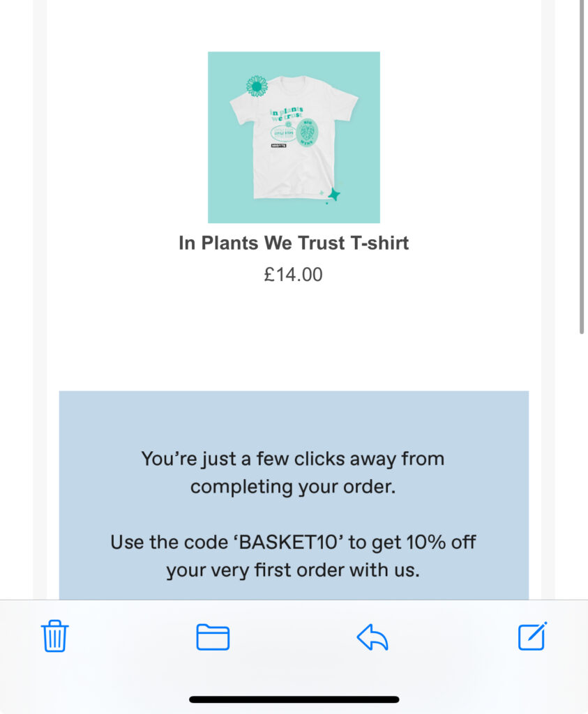This screenshot has width=588, height=714.
Task: Tap the green oval badge on shirt
Action: coord(307,132)
